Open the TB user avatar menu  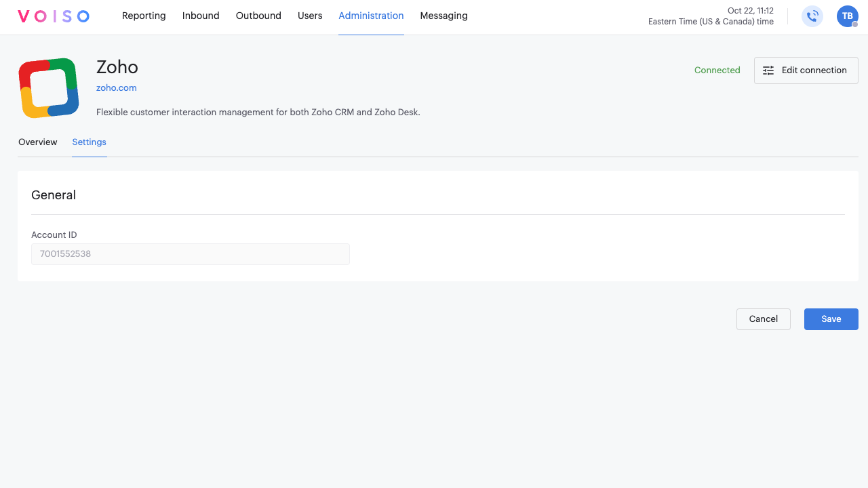coord(848,16)
